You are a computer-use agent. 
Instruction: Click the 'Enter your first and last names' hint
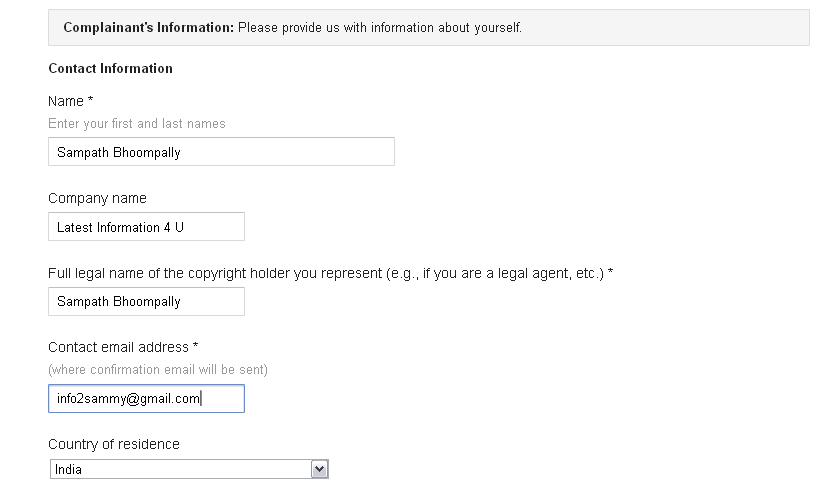(x=137, y=124)
